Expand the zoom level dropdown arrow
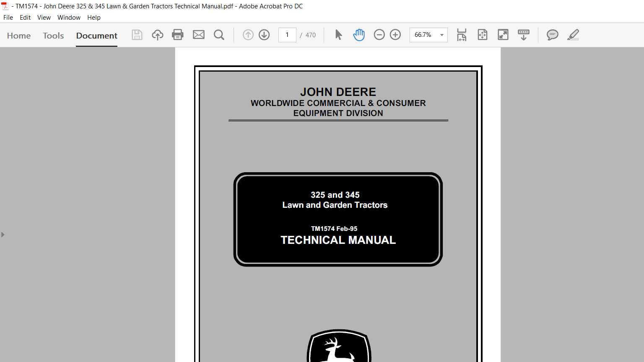 [x=442, y=35]
